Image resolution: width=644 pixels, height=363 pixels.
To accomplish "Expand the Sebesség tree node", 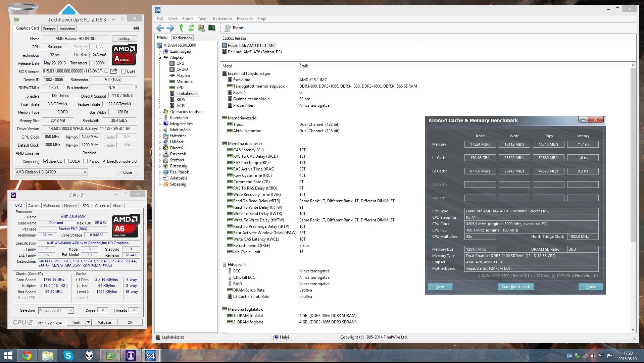I will (x=160, y=184).
